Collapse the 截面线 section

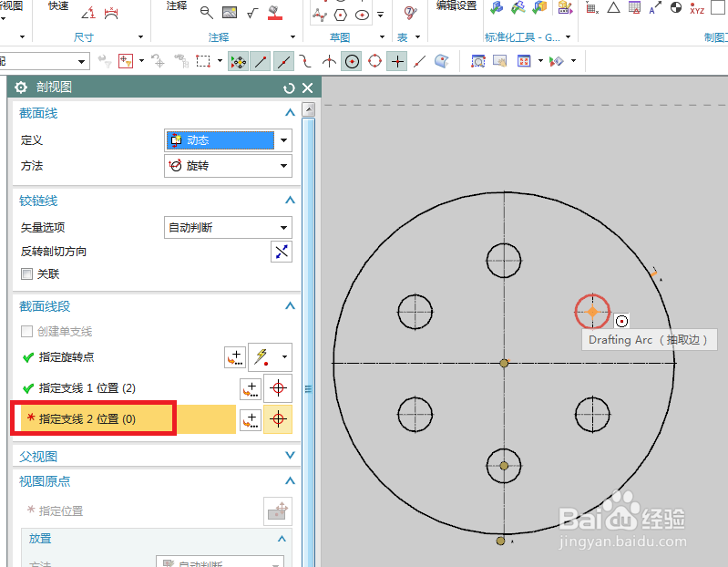pyautogui.click(x=290, y=112)
